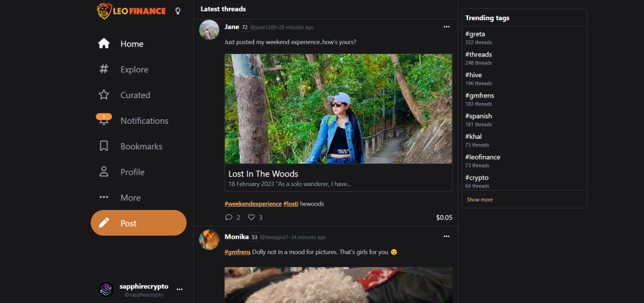Select the #greta trending tag
Screen dimensions: 644x303
click(475, 34)
